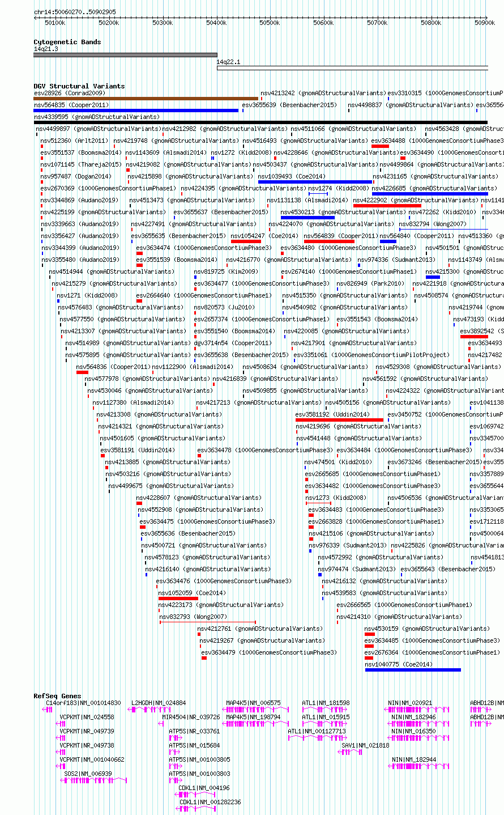
Task: Click gene label SAV1|NM_021818
Action: click(365, 745)
